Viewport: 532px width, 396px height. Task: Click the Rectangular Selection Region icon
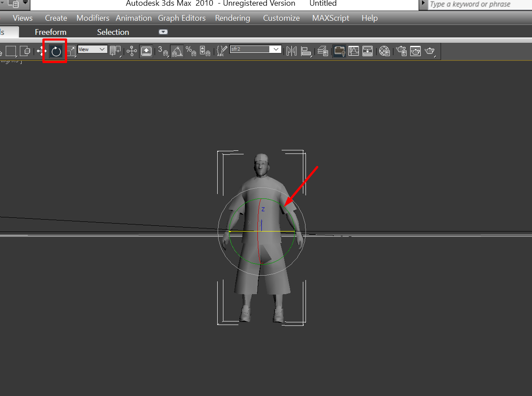pos(11,51)
